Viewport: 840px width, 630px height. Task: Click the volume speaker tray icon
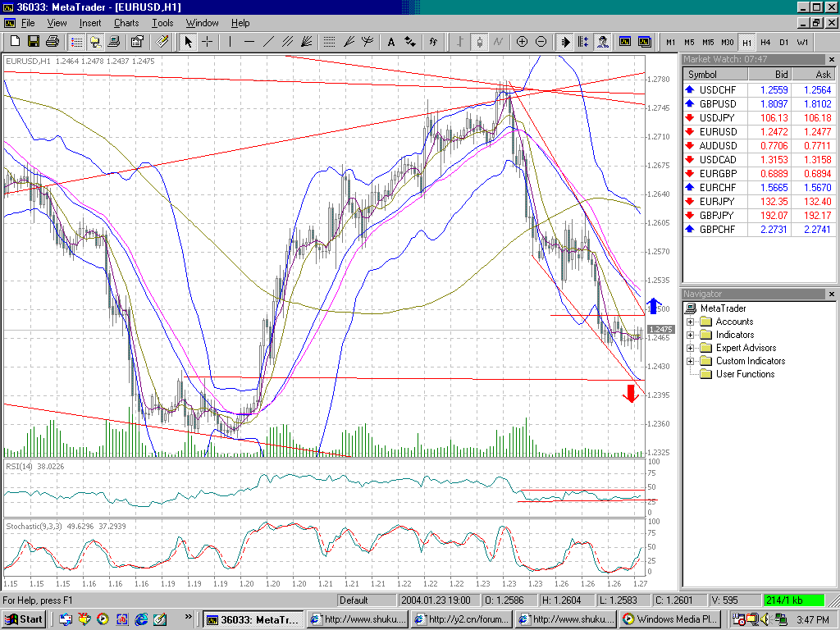[765, 620]
